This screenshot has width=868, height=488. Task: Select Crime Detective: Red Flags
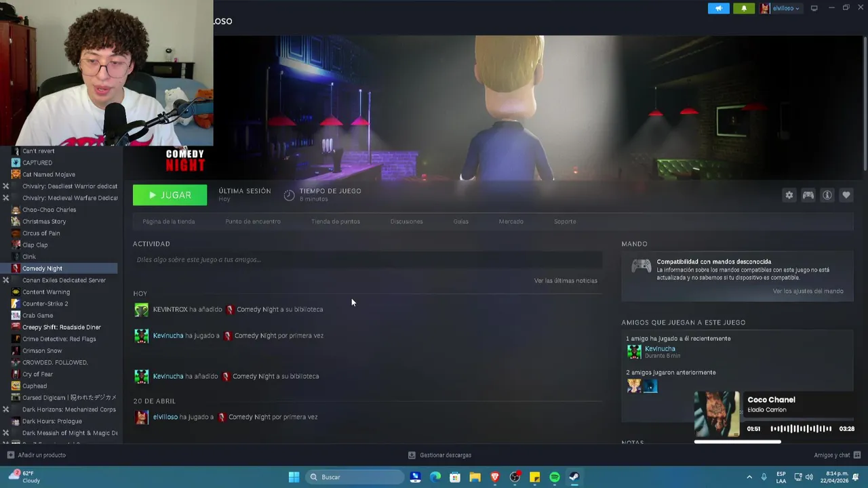(59, 339)
